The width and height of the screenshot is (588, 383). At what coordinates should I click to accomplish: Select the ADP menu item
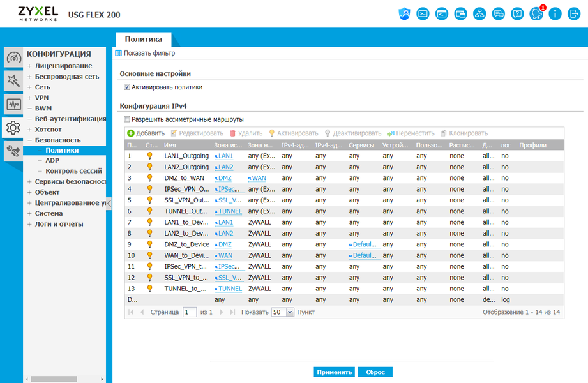[x=52, y=160]
